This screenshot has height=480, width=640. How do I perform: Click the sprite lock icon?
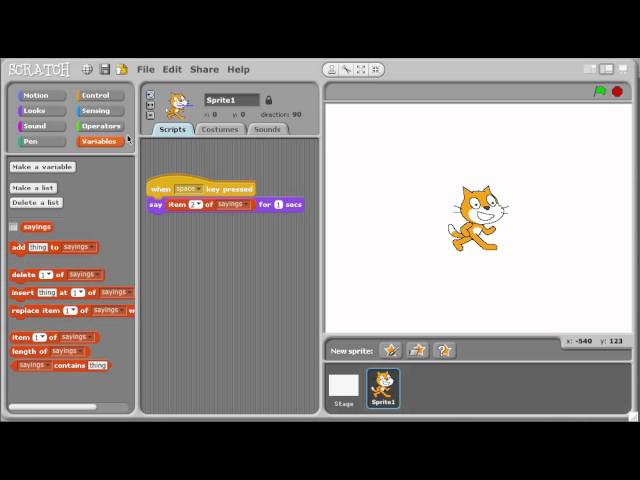click(269, 100)
